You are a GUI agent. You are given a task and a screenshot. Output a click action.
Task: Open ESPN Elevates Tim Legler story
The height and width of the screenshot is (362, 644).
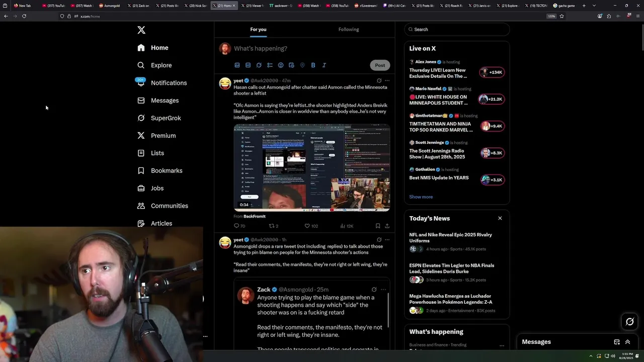tap(457, 273)
